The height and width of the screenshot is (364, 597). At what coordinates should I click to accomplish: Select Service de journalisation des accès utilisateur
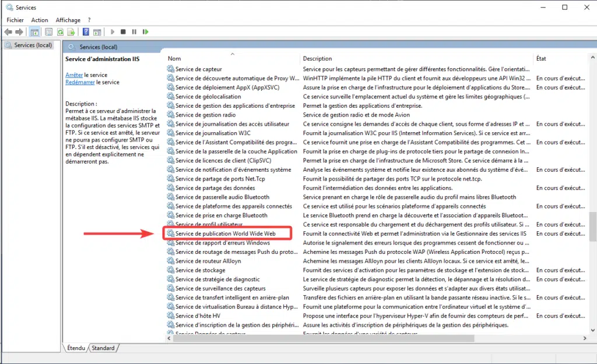[232, 123]
